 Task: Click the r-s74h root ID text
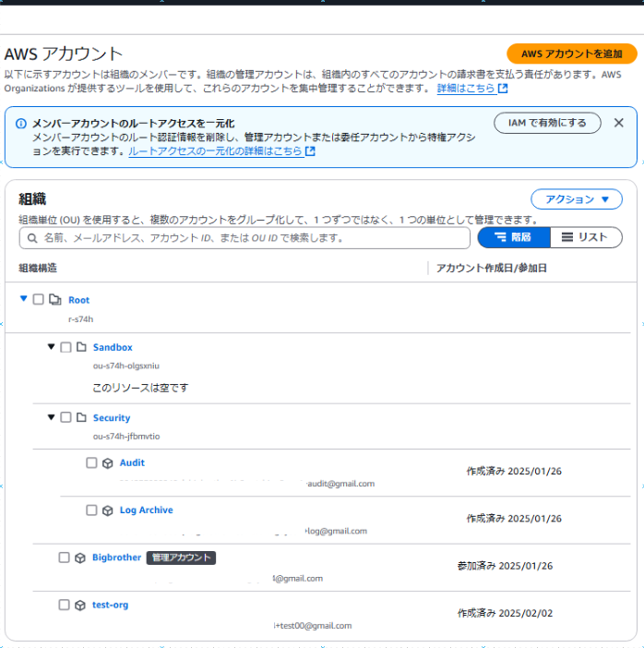81,319
